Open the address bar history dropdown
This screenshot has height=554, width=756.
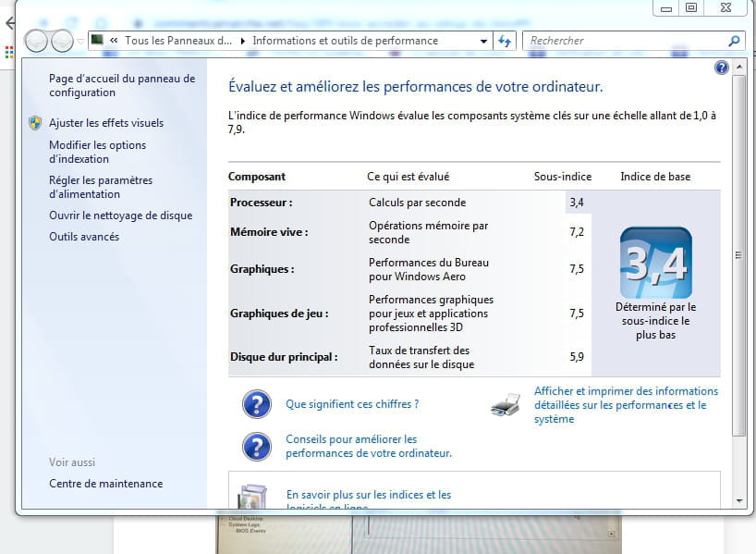[x=483, y=41]
